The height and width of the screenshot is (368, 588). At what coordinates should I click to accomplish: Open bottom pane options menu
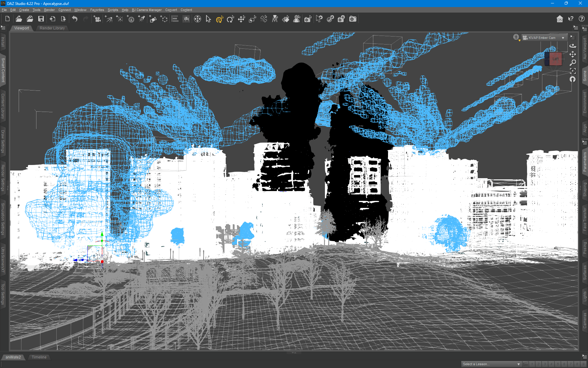pos(584,357)
